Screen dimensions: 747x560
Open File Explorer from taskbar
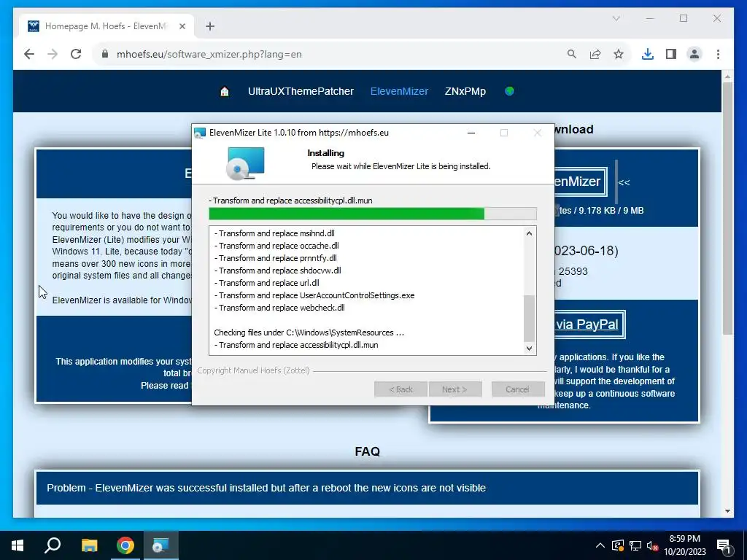point(89,545)
